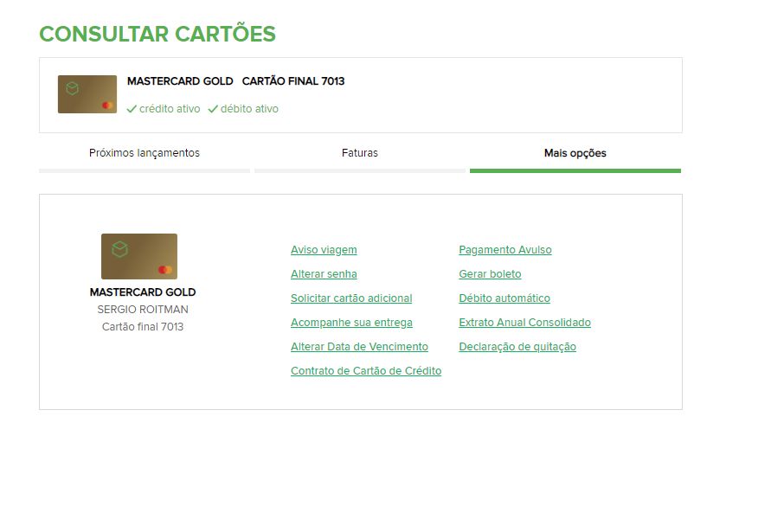
Task: Open the Pagamento Avulso link
Action: (505, 250)
